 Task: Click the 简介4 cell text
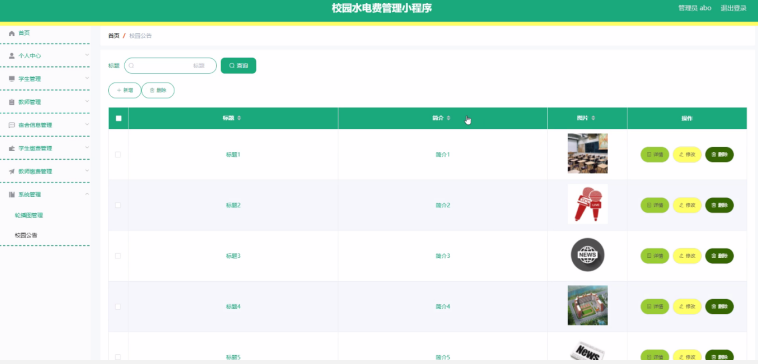click(443, 306)
